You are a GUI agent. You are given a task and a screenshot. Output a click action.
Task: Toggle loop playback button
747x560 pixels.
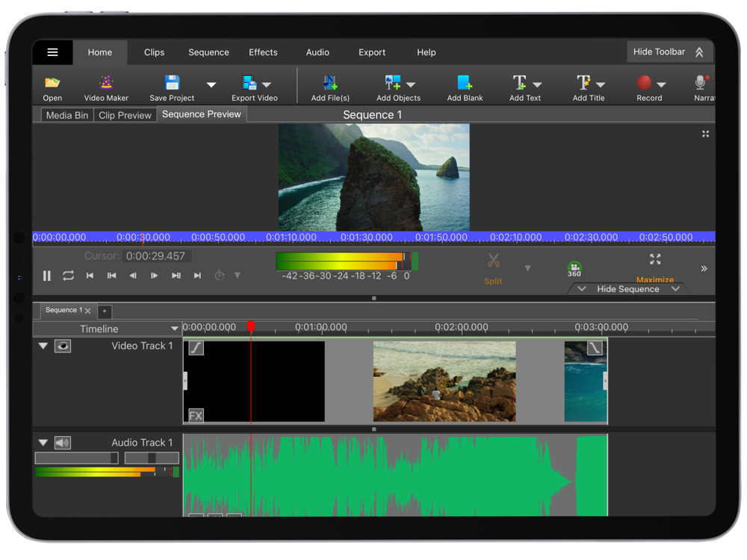pyautogui.click(x=68, y=276)
